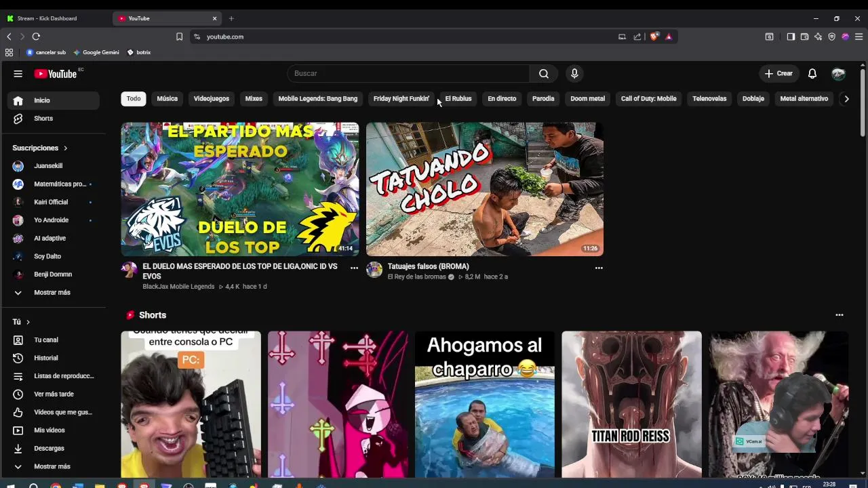Image resolution: width=868 pixels, height=488 pixels.
Task: Expand subscriptions with Mostrar más
Action: [x=54, y=292]
